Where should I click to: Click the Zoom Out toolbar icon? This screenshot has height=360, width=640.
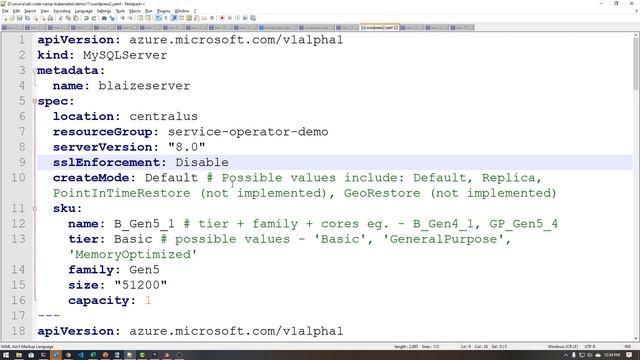[x=131, y=18]
